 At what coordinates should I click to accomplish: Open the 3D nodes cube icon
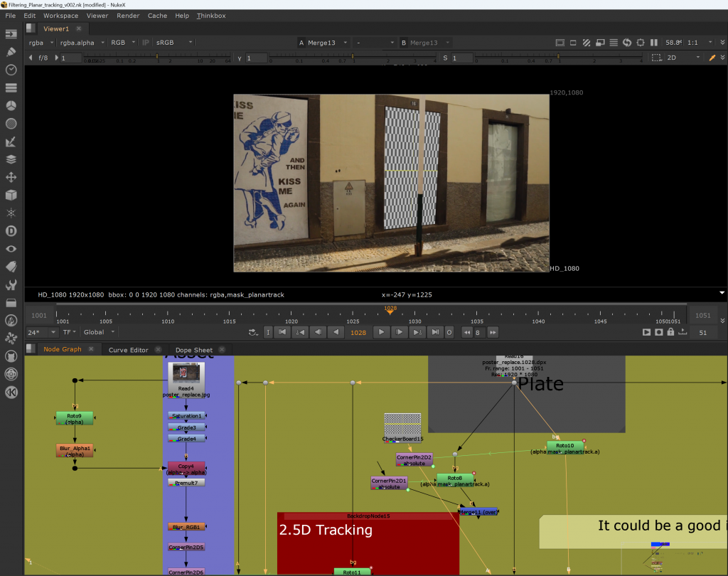[x=11, y=195]
